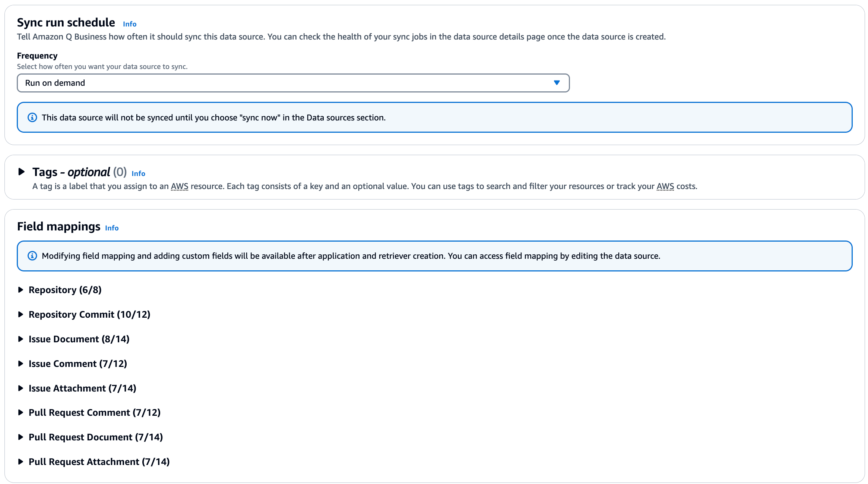Click the AWS costs link
This screenshot has height=484, width=868.
tap(666, 186)
